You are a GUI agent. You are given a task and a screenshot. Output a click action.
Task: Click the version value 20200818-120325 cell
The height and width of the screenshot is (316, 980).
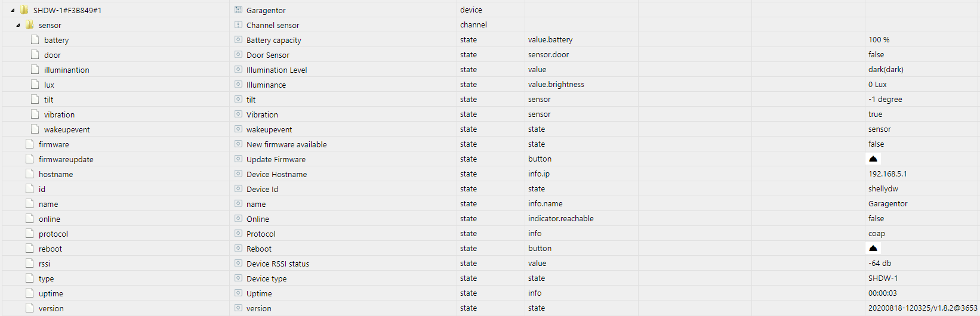tap(922, 308)
